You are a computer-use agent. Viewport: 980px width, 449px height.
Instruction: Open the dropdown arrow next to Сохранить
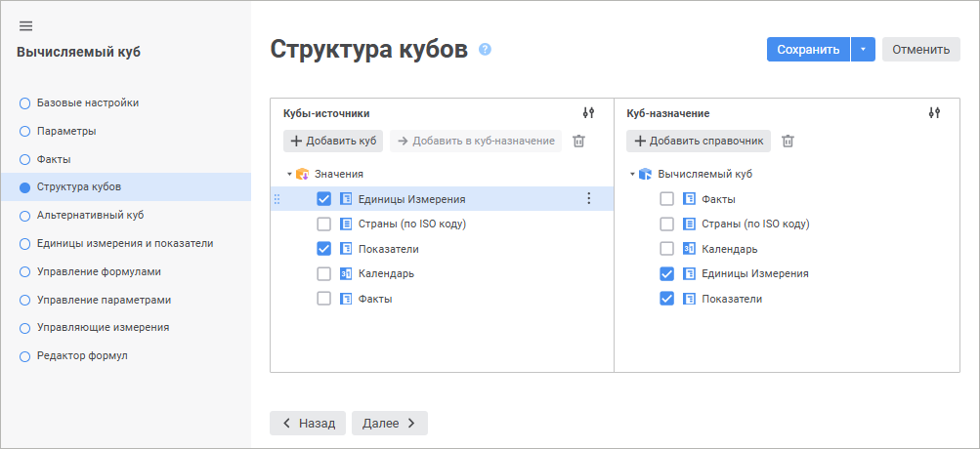coord(863,50)
